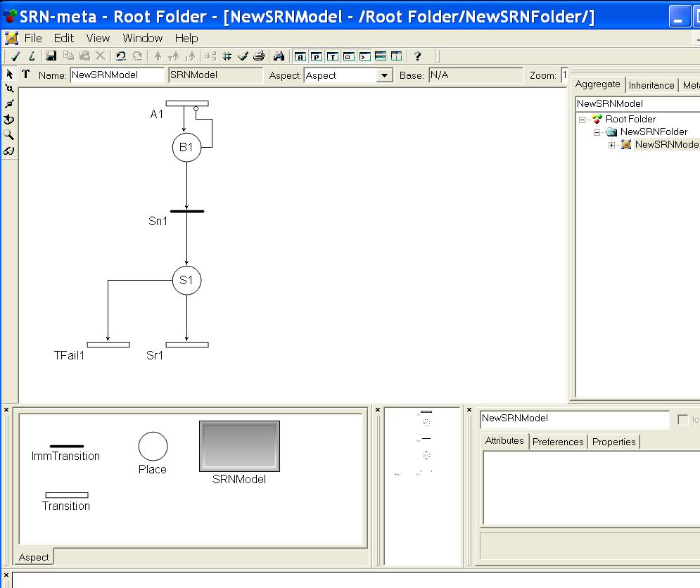Open the Preferences tab
Viewport: 700px width, 588px height.
tap(557, 442)
